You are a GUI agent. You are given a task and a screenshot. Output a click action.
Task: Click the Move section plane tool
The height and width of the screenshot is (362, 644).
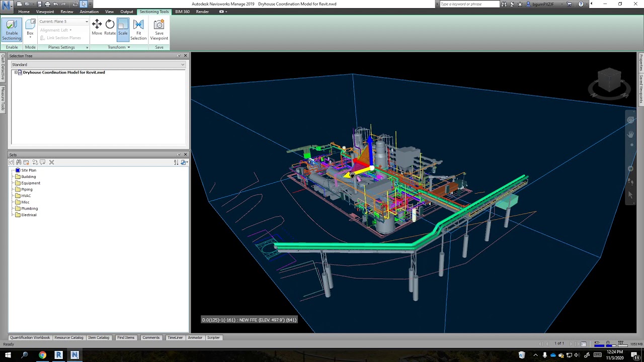coord(97,28)
